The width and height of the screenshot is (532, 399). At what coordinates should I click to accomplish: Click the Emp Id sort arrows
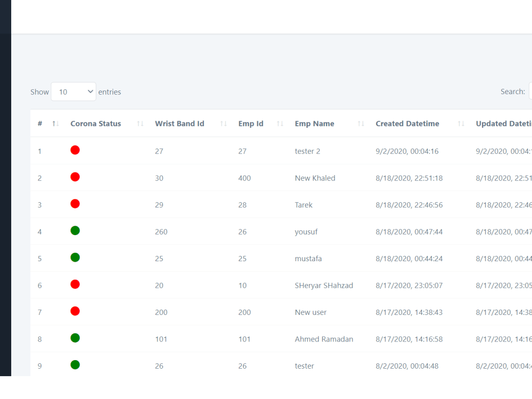pyautogui.click(x=280, y=124)
